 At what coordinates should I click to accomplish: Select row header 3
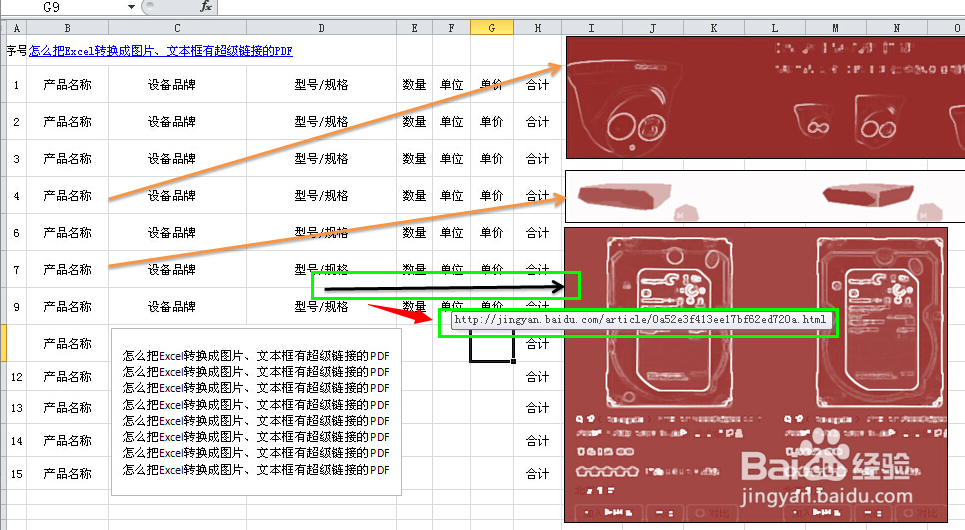pos(17,158)
